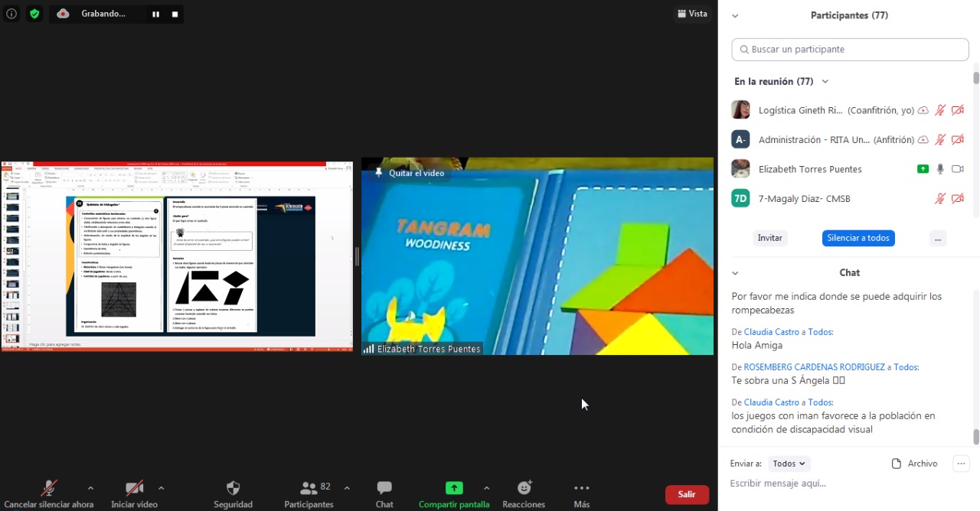
Task: Pause the recording
Action: [155, 14]
